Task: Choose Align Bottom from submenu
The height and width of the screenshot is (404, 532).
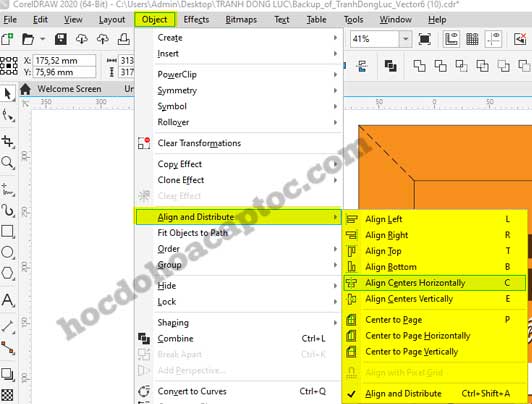Action: click(x=435, y=267)
